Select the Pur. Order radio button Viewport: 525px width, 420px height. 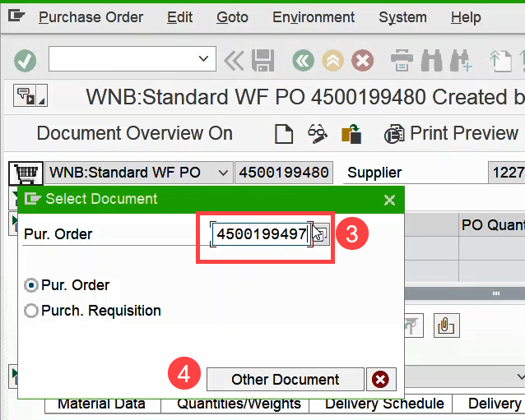click(x=31, y=285)
